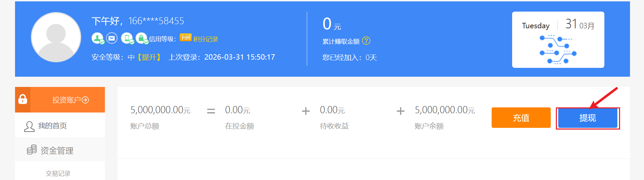Image resolution: width=644 pixels, height=180 pixels.
Task: Click the blue circuit graphic in calendar card
Action: (x=558, y=50)
